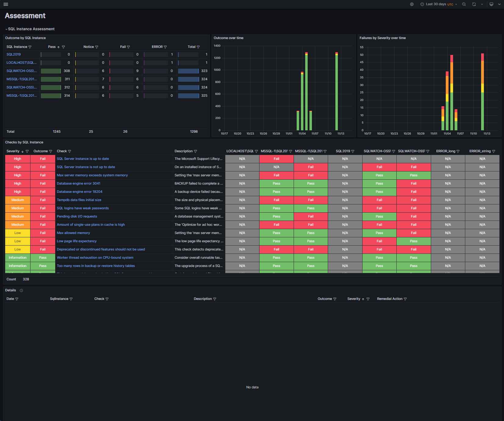Screen dimensions: 504x421
Task: Click the 'Checks by SQL Instance' panel title
Action: 24,142
